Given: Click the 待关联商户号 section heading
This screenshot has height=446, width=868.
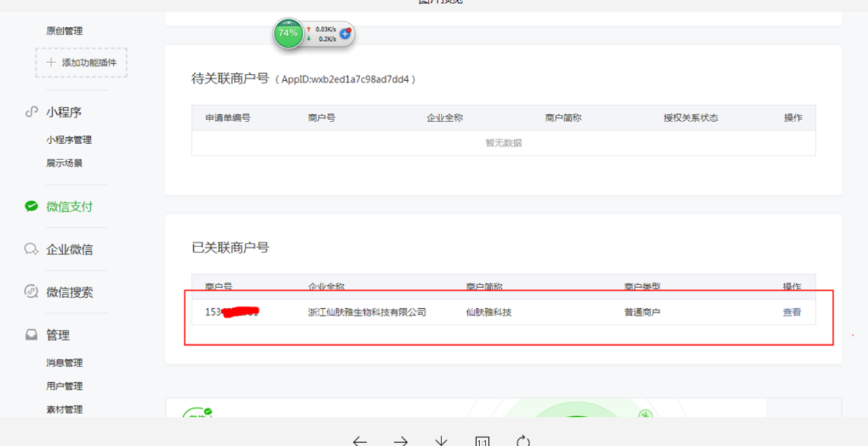Looking at the screenshot, I should [x=231, y=79].
